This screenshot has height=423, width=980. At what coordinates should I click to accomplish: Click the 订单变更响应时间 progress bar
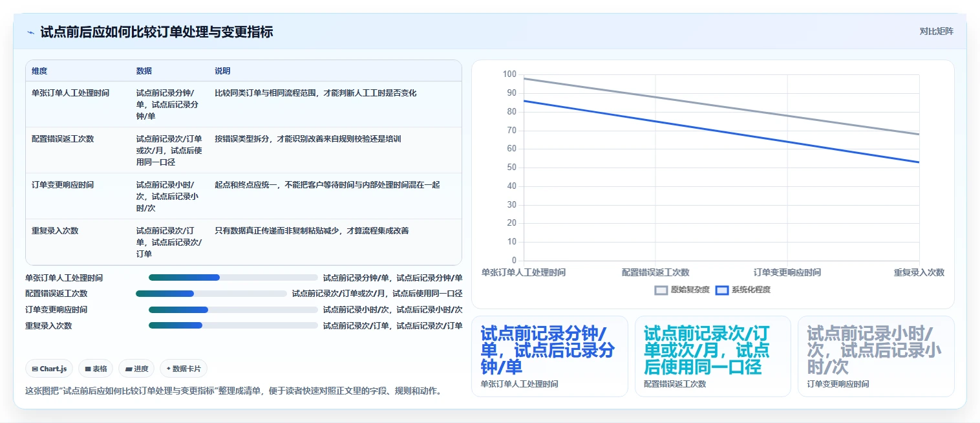(x=233, y=310)
